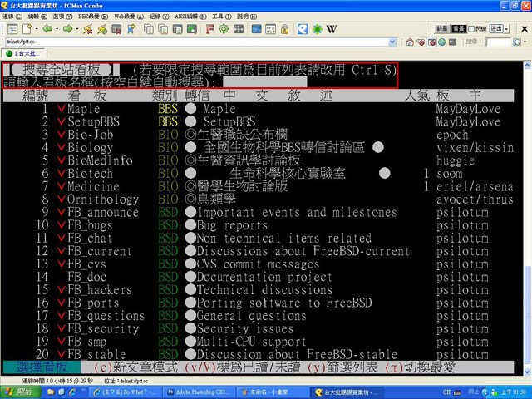
Task: Open the 說明 menu
Action: (x=247, y=17)
